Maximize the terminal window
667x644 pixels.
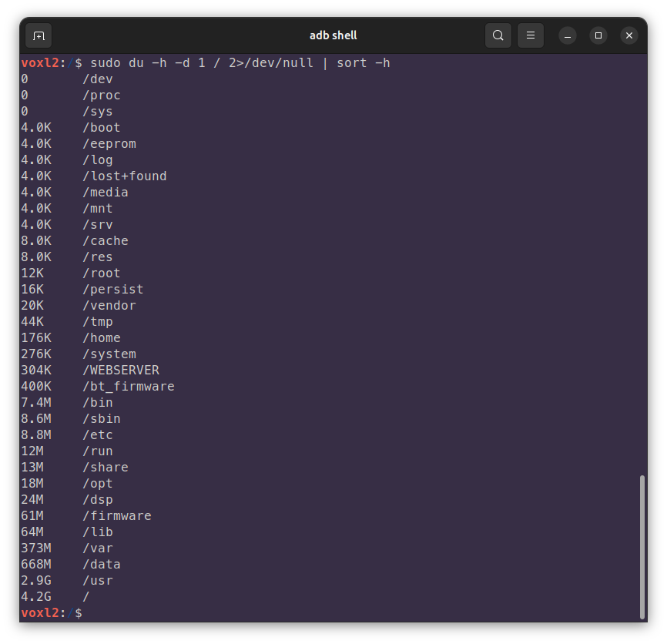pos(598,35)
